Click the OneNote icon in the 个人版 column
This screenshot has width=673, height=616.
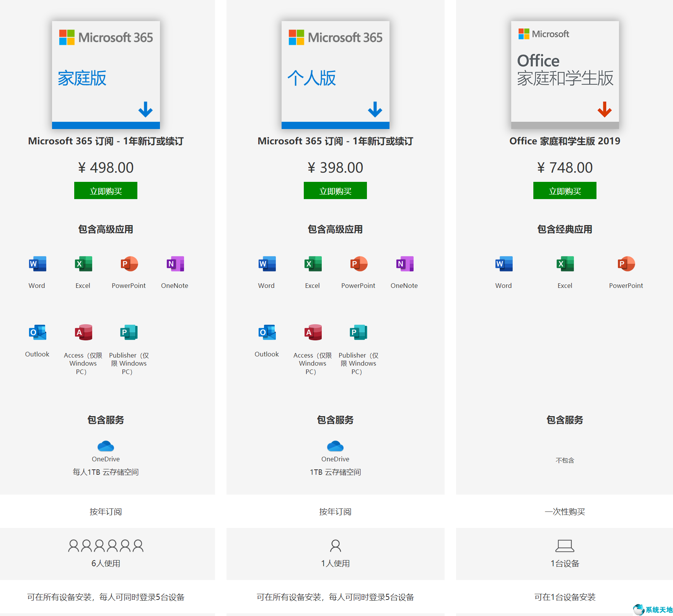pos(405,264)
